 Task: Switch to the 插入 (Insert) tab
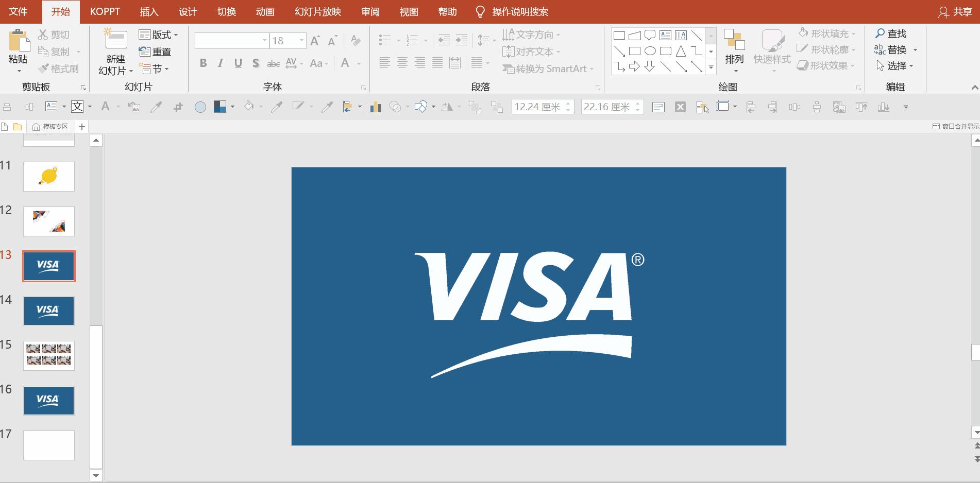click(x=149, y=12)
